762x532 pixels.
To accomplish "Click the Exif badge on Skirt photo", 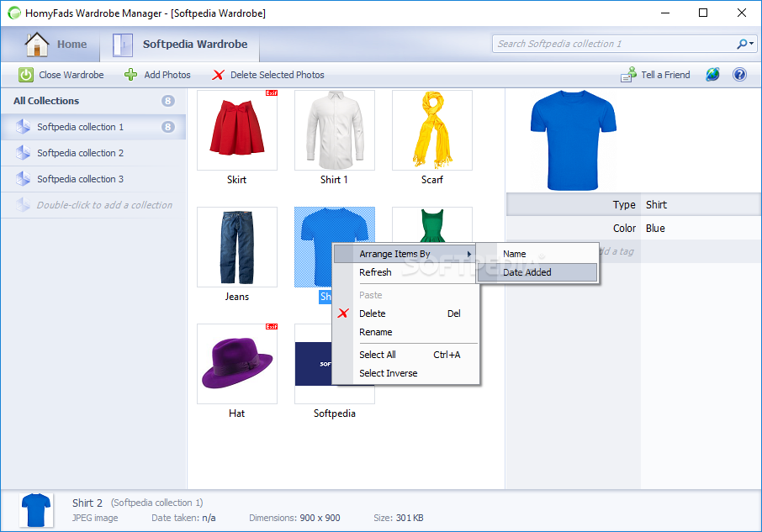I will (x=271, y=92).
